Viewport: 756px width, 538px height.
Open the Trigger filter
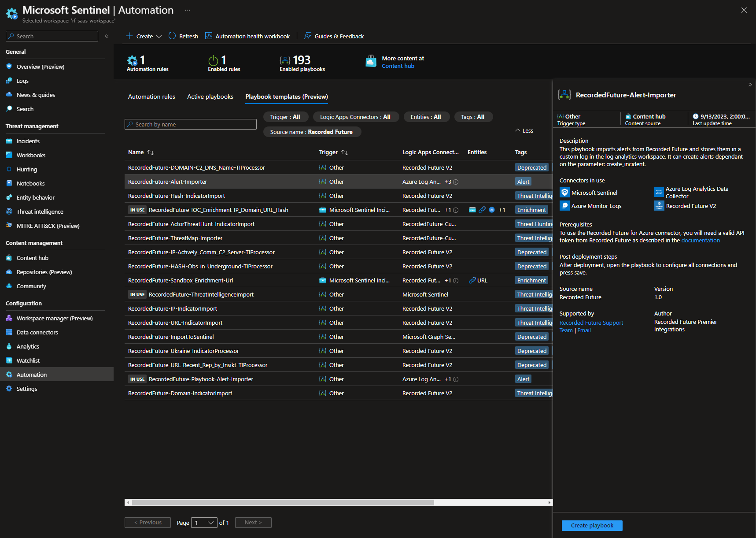pyautogui.click(x=285, y=117)
